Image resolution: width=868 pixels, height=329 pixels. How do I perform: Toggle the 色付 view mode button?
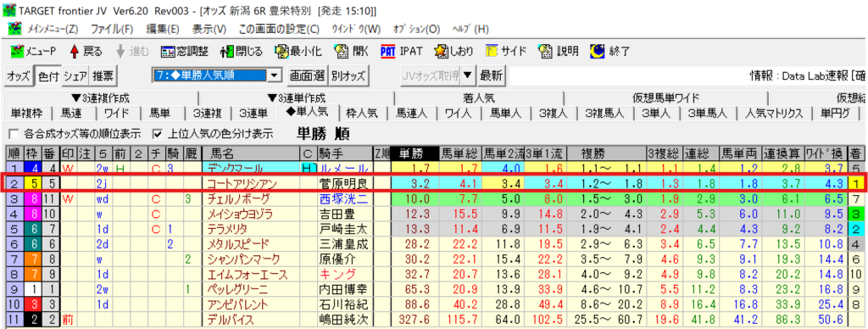[47, 75]
